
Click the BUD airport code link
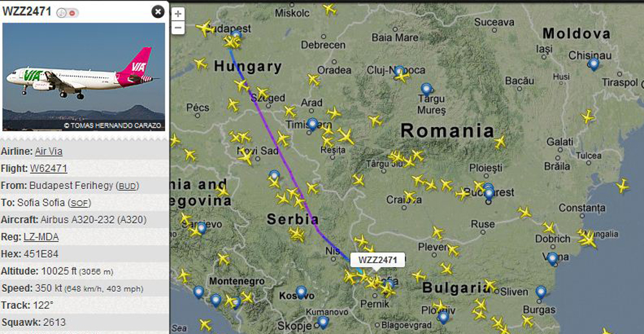coord(127,186)
